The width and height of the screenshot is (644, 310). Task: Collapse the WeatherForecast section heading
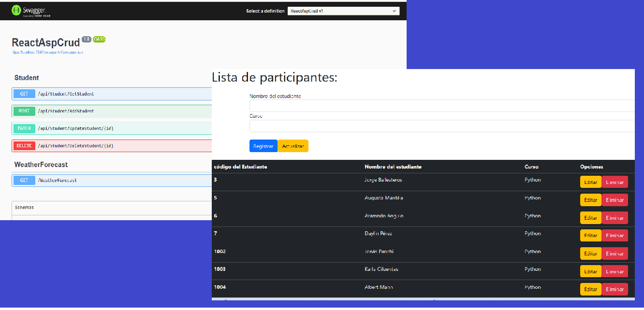point(41,165)
